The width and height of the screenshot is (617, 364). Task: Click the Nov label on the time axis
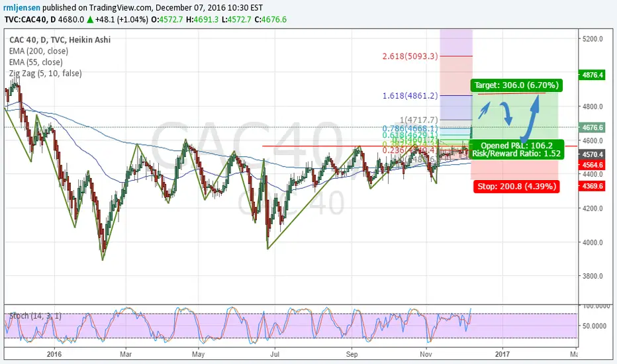(426, 354)
